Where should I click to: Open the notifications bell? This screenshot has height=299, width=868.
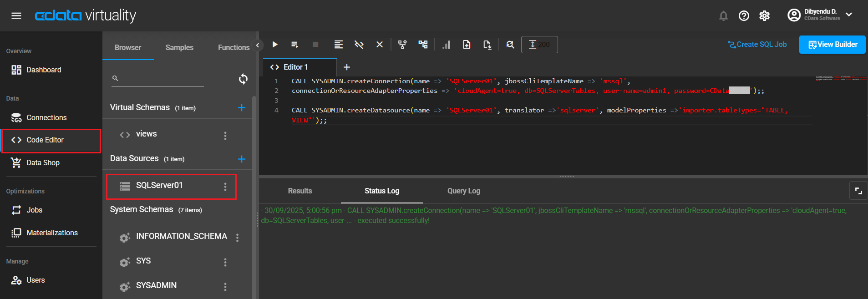[x=723, y=16]
